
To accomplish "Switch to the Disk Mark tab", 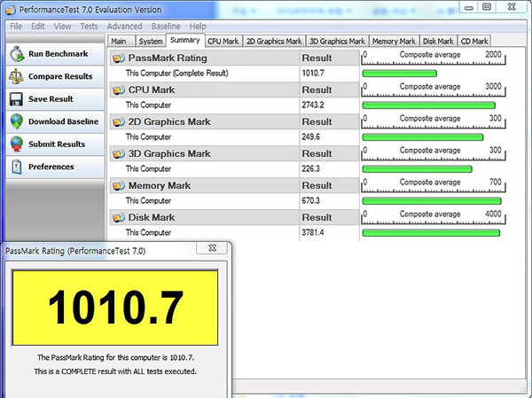I will click(438, 41).
